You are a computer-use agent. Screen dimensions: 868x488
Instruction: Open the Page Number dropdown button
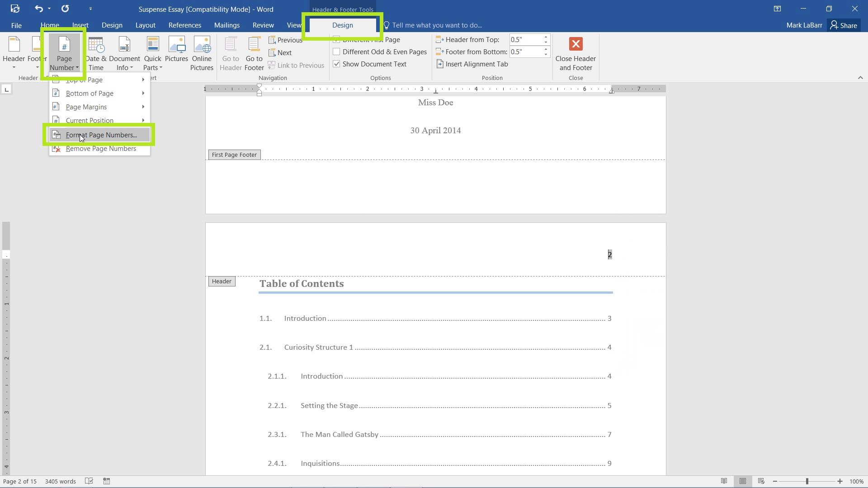pyautogui.click(x=64, y=53)
